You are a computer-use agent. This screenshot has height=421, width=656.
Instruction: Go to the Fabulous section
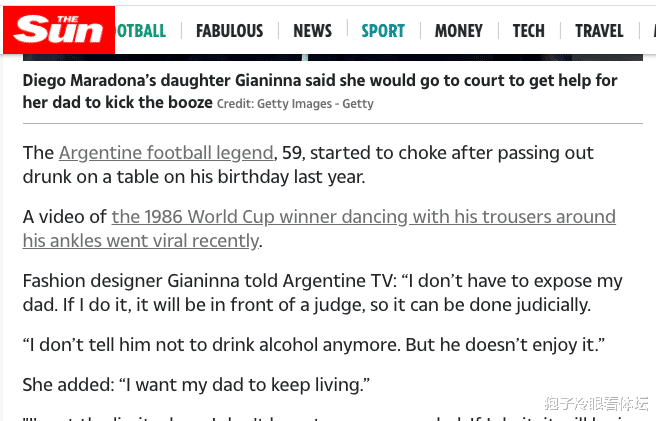coord(229,31)
